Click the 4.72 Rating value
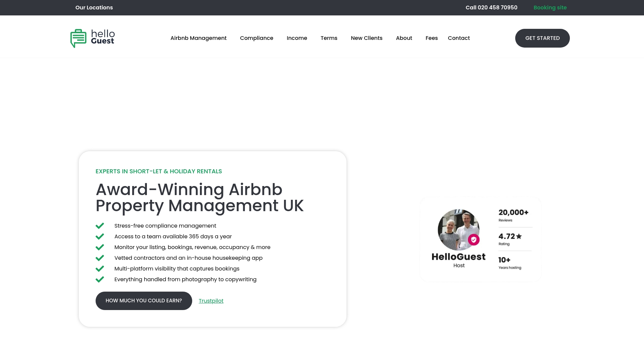This screenshot has height=362, width=644. 510,239
